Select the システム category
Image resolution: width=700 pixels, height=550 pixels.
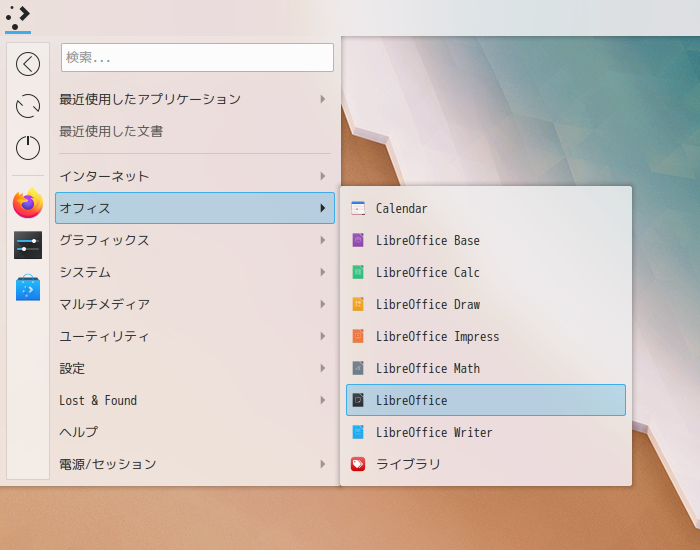tap(195, 272)
